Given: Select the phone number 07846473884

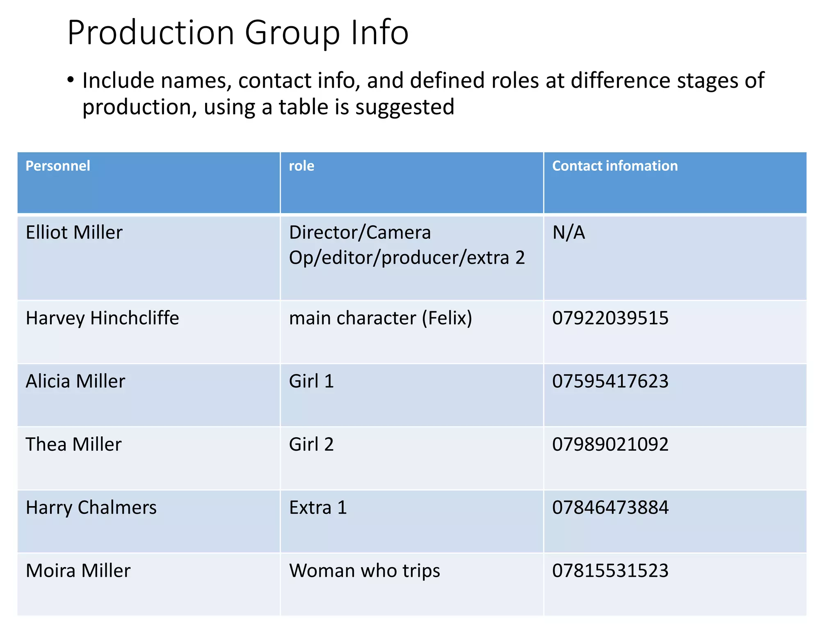Looking at the screenshot, I should coord(610,508).
